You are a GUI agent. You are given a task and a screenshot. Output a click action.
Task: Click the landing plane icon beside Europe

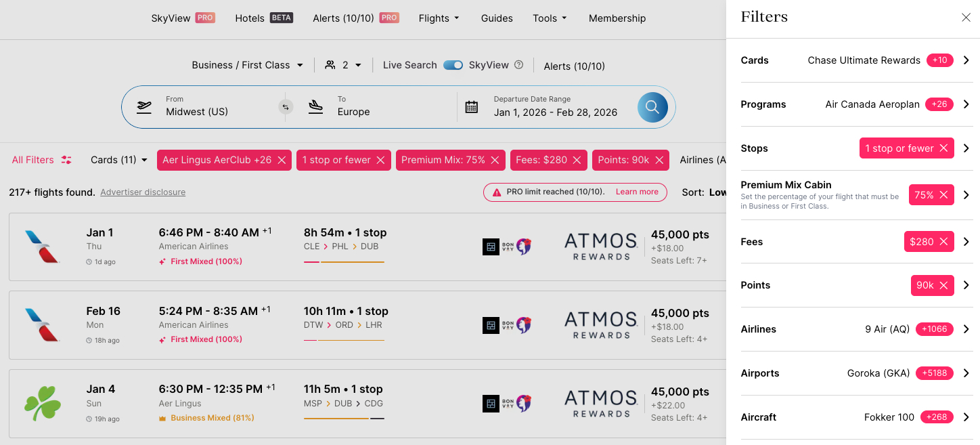pyautogui.click(x=315, y=106)
